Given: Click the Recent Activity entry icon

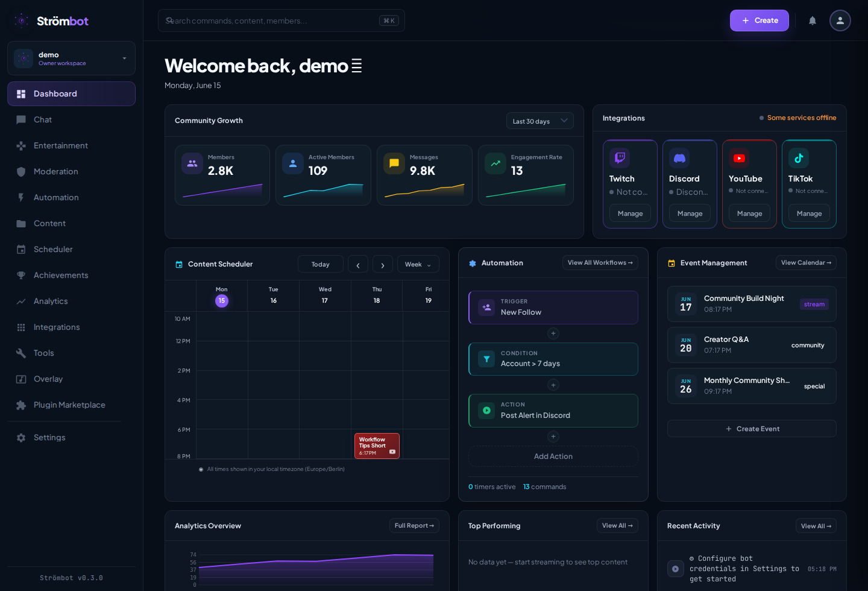Looking at the screenshot, I should 676,569.
